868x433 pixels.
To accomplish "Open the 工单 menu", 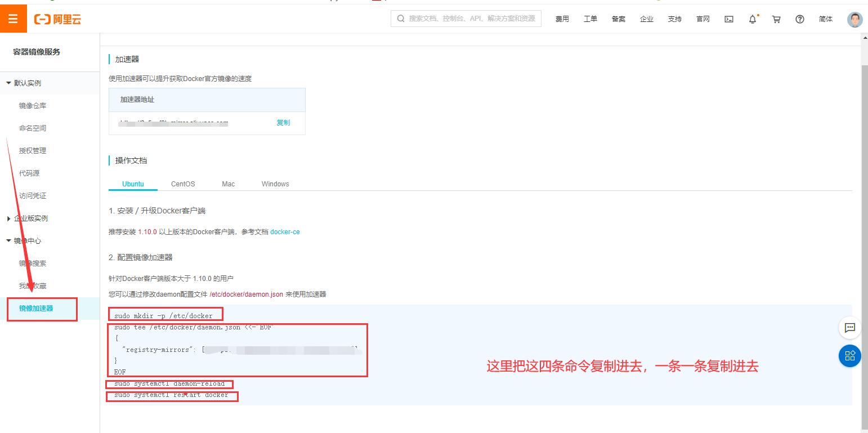I will coord(590,19).
